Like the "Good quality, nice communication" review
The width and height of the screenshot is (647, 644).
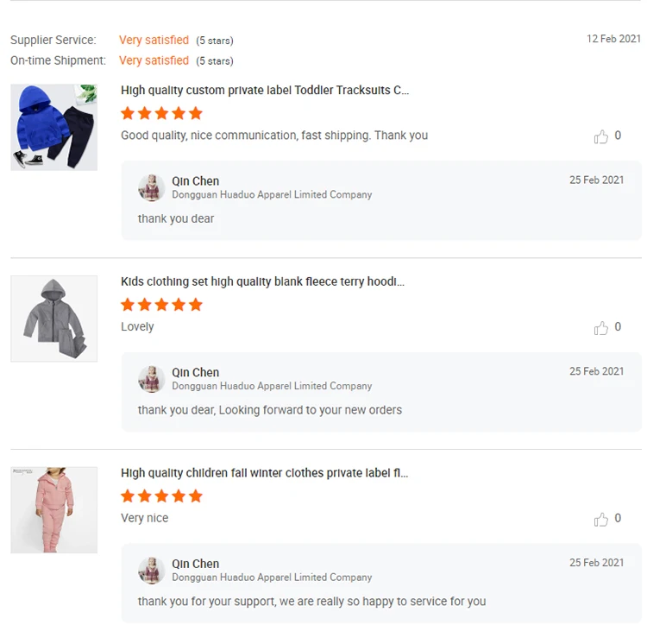(x=601, y=136)
